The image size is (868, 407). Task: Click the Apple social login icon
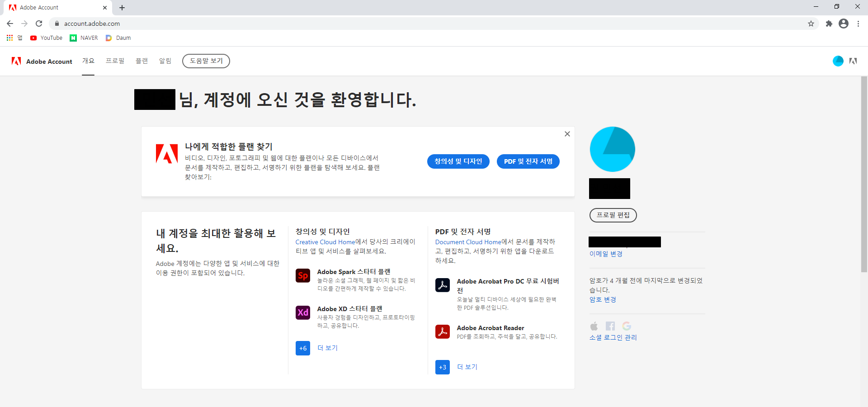click(594, 326)
